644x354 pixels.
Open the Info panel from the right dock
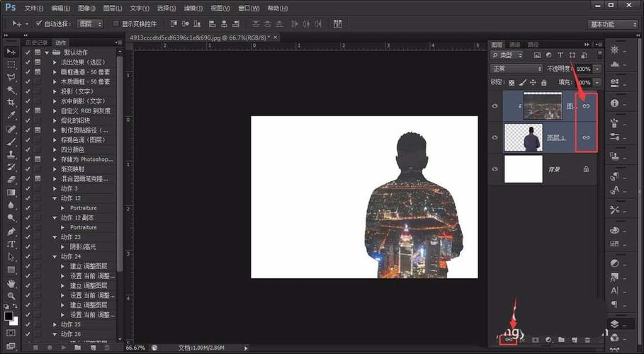[x=614, y=103]
